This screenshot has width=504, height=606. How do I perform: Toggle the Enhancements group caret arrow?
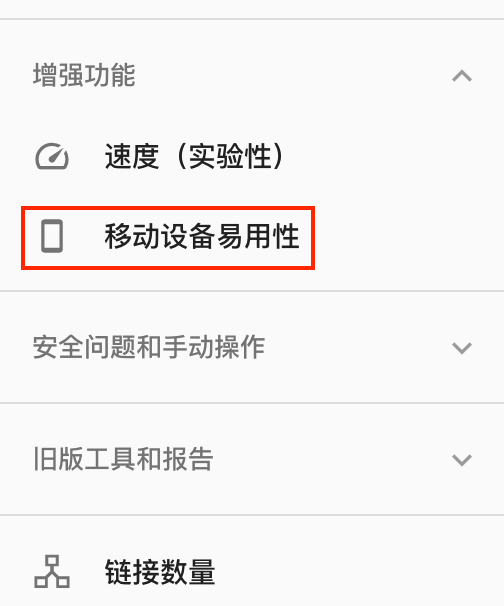pos(462,76)
